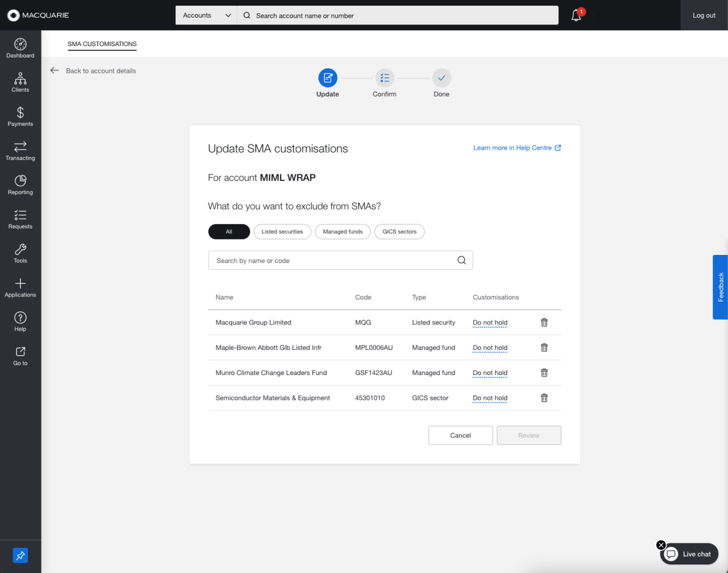
Task: Open the Clients section icon
Action: (20, 79)
